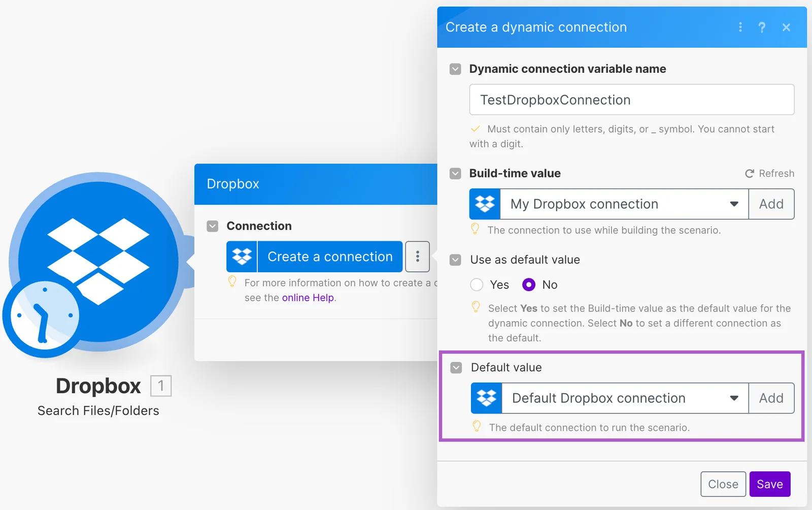Click the Dropbox panel header title

point(233,184)
